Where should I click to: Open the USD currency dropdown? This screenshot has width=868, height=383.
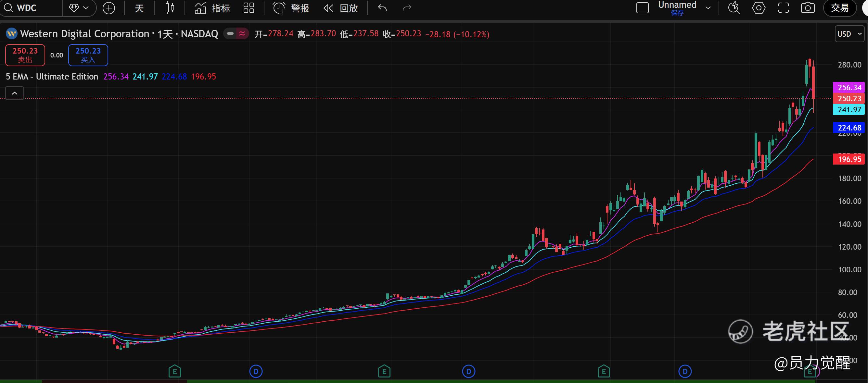pyautogui.click(x=849, y=34)
